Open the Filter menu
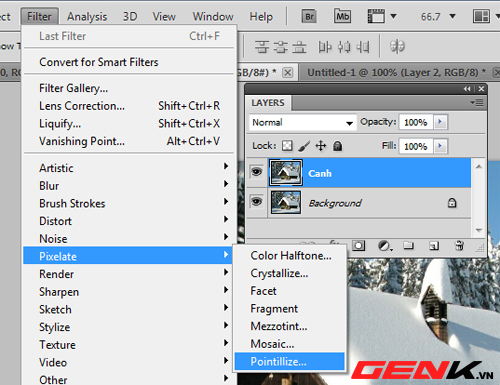Screen dimensions: 500x385 pos(39,16)
